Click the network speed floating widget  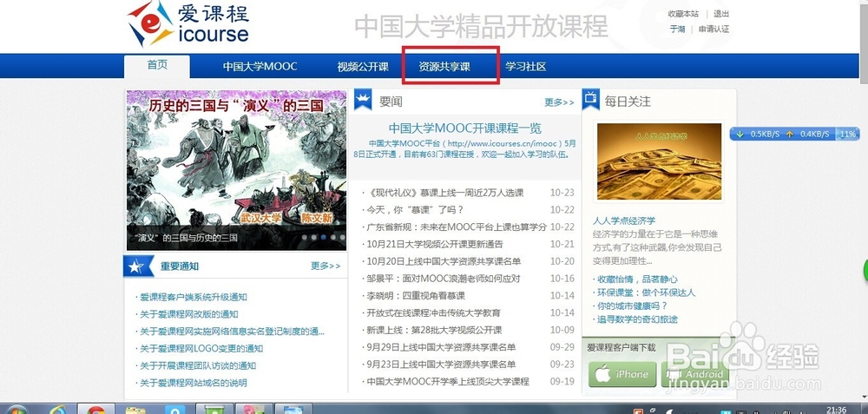click(794, 134)
